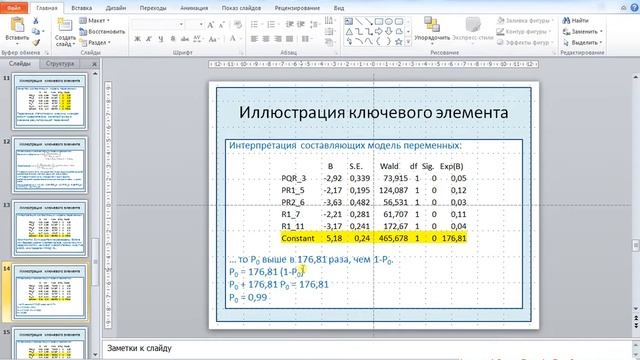This screenshot has width=640, height=360.
Task: Click the Найти (Find) button
Action: click(576, 20)
